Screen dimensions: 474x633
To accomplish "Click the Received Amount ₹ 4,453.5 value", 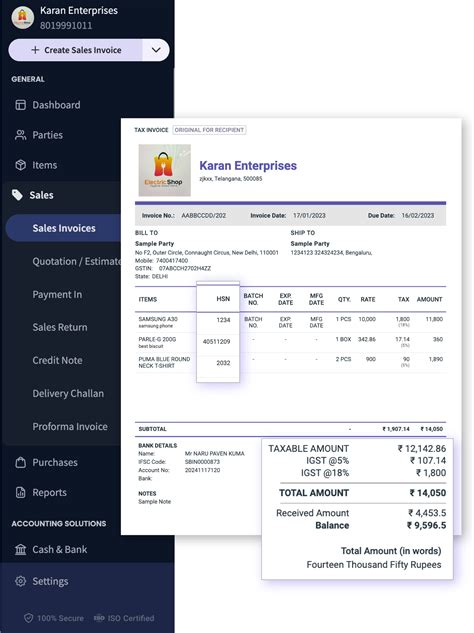I will (427, 513).
